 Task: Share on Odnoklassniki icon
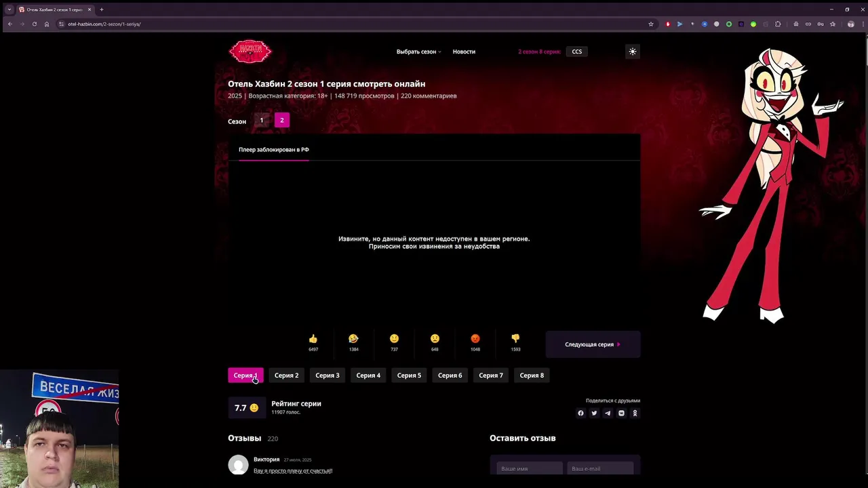click(635, 413)
